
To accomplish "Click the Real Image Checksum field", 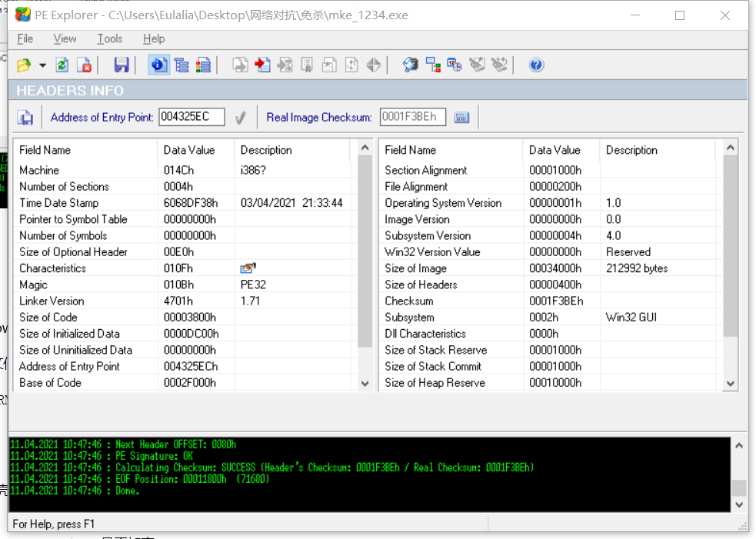I will tap(413, 117).
